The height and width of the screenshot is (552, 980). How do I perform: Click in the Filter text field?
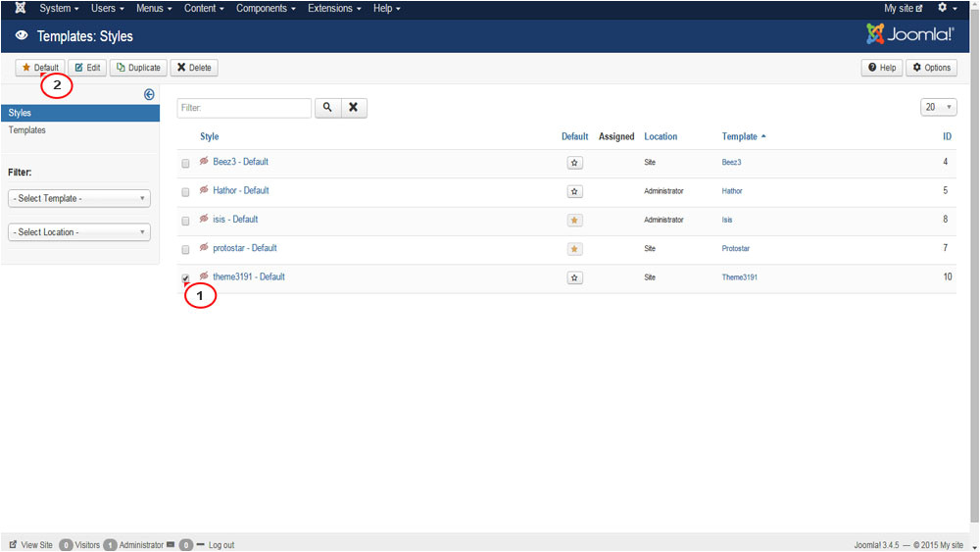(244, 108)
